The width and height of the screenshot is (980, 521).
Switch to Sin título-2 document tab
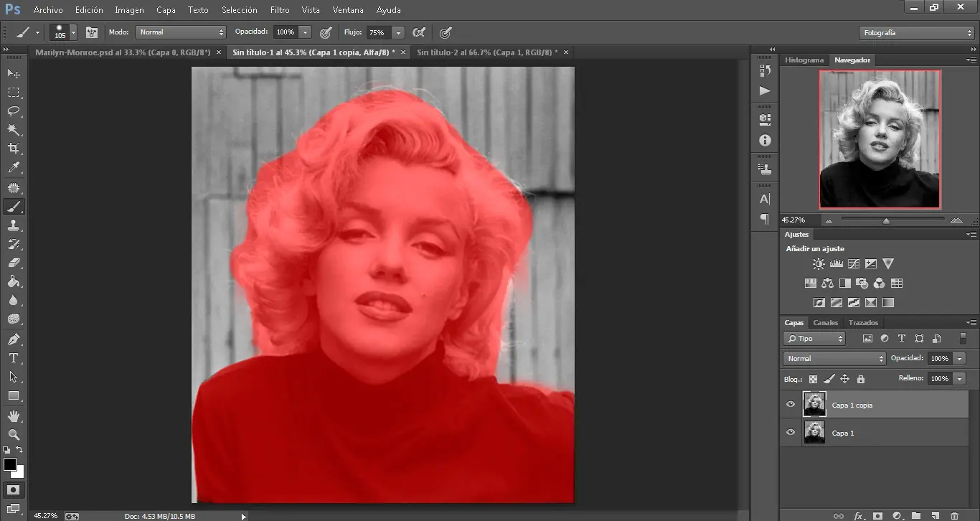pos(486,52)
